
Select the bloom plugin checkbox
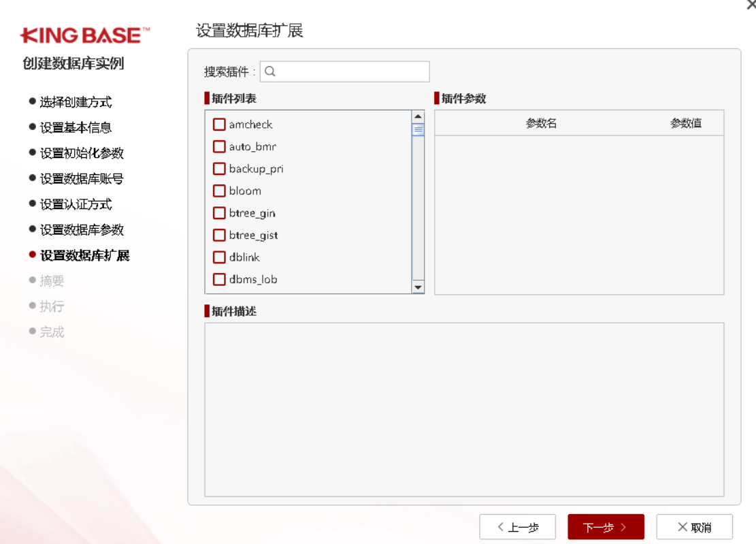point(219,191)
